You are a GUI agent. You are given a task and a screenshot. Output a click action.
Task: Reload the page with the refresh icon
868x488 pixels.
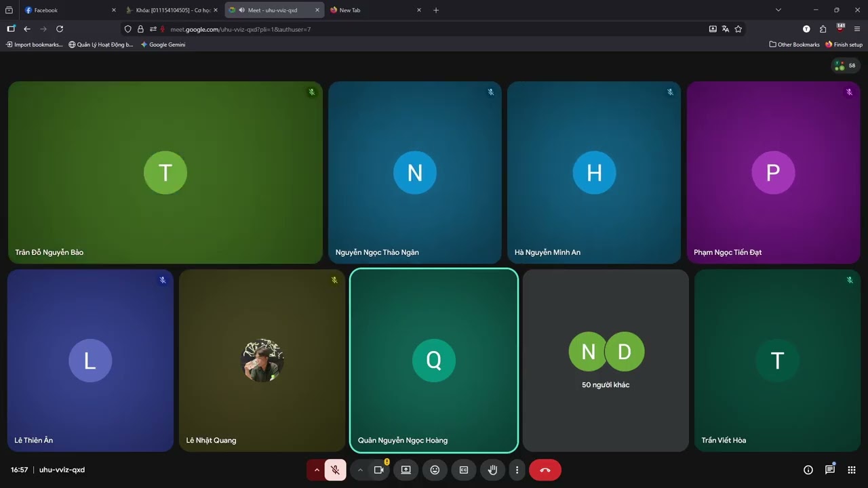coord(60,29)
